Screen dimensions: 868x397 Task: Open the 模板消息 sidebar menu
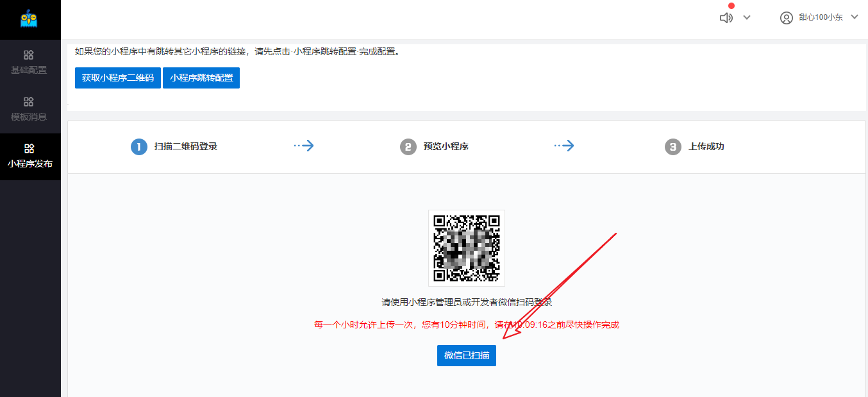pyautogui.click(x=29, y=109)
